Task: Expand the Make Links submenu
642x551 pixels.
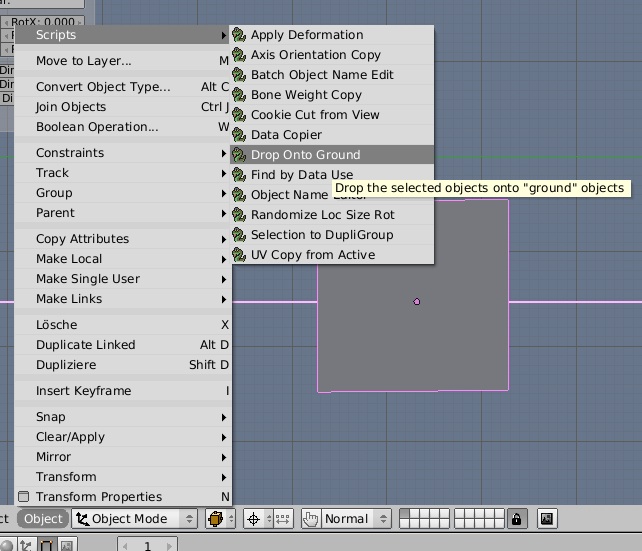Action: pos(123,299)
